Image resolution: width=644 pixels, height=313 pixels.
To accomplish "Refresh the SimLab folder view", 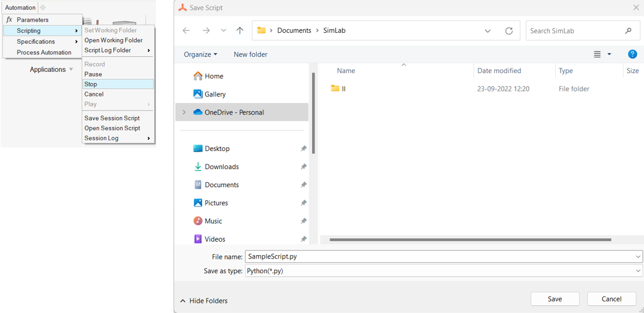I will pyautogui.click(x=509, y=31).
